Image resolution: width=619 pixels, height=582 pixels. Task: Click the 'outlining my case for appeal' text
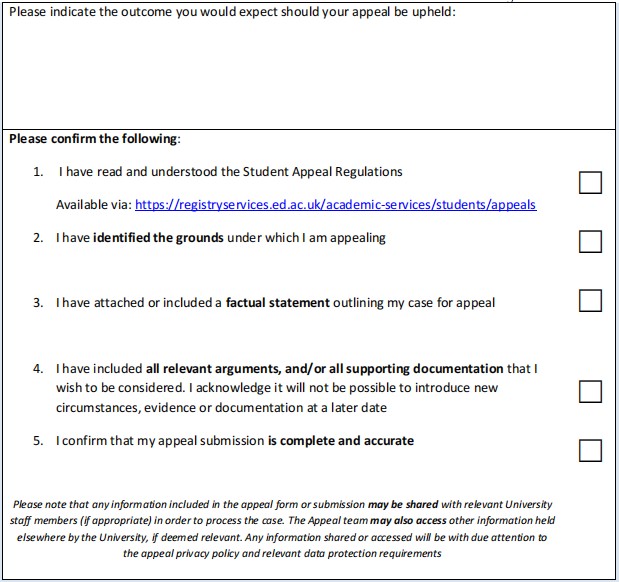[414, 303]
